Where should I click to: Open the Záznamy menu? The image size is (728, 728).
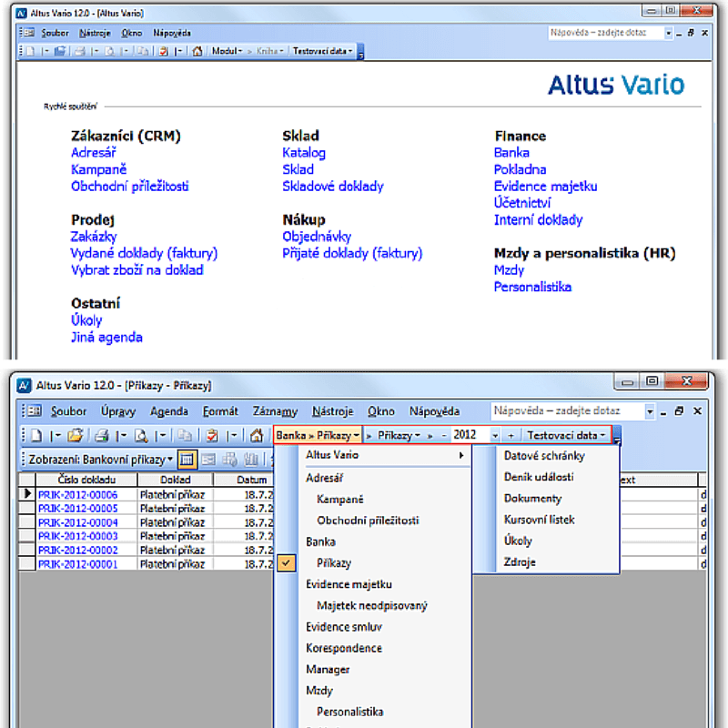click(x=275, y=411)
